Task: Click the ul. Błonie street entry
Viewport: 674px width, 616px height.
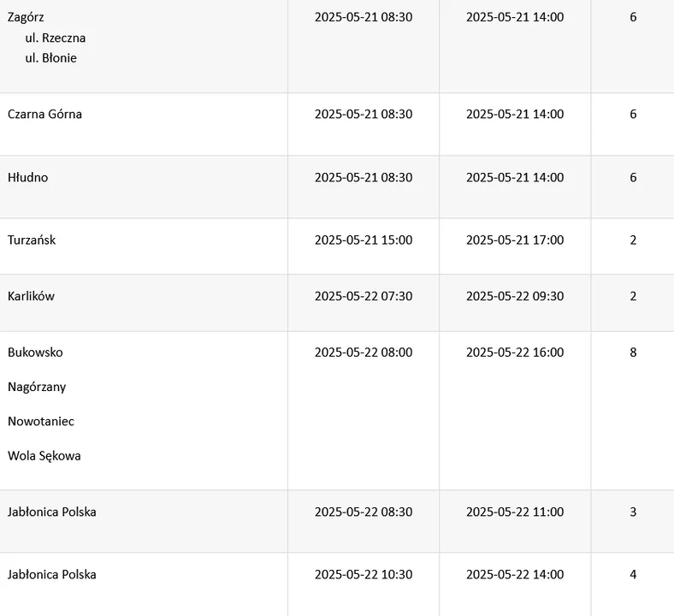Action: pyautogui.click(x=50, y=58)
